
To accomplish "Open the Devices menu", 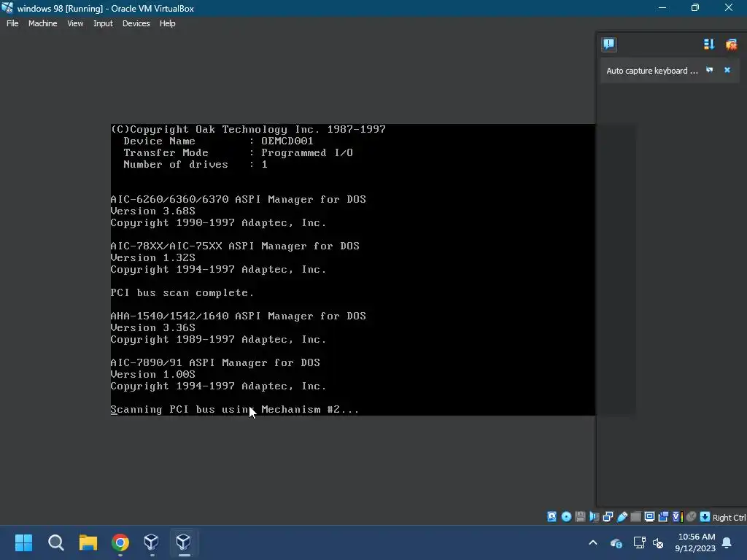I will [136, 23].
